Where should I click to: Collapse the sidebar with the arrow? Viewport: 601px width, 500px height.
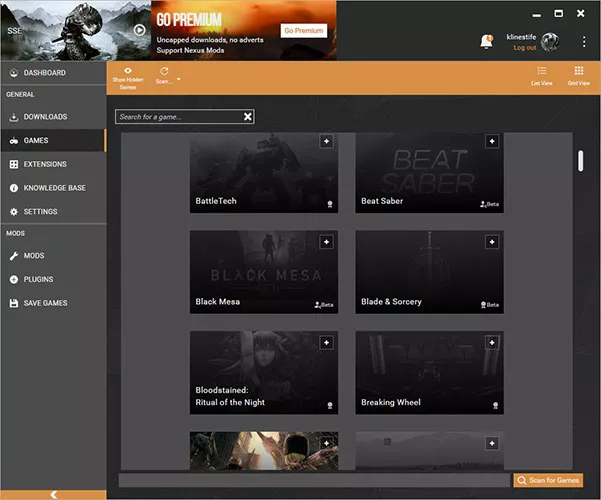(x=54, y=495)
